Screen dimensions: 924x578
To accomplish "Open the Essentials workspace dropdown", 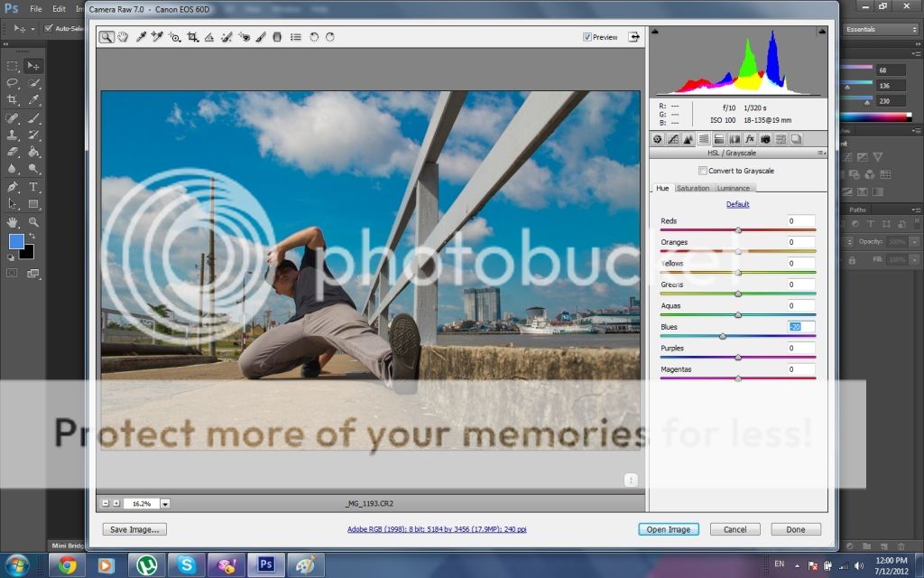I will 881,30.
